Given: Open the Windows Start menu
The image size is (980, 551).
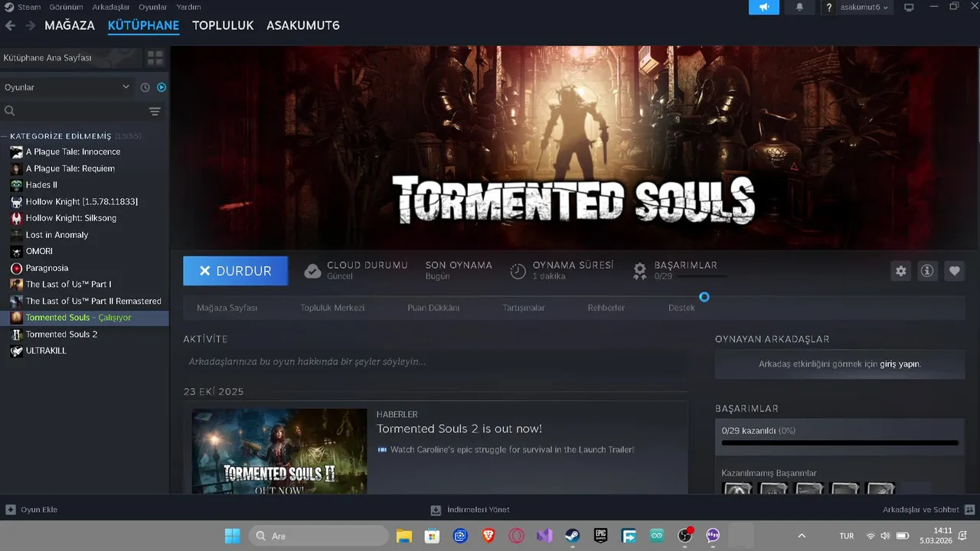Looking at the screenshot, I should tap(232, 536).
